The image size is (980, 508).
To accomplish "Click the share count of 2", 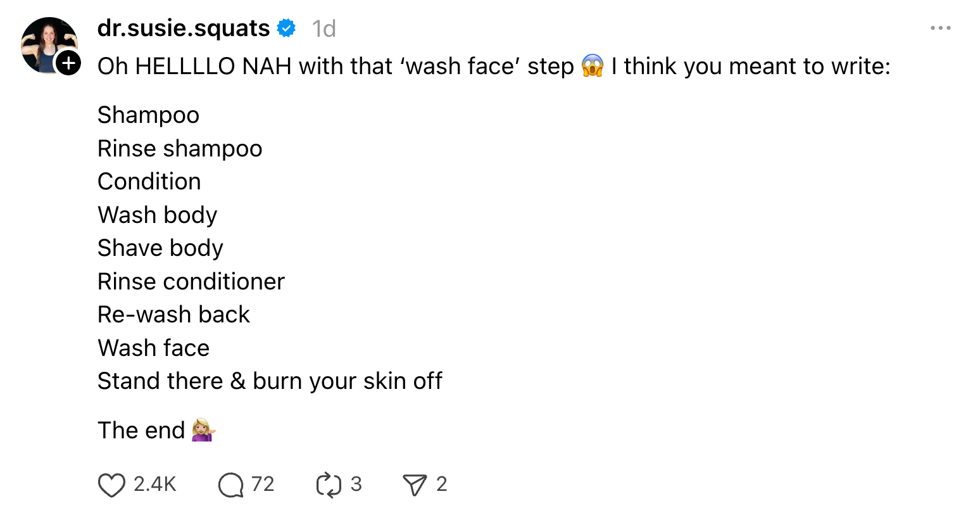I will click(442, 485).
